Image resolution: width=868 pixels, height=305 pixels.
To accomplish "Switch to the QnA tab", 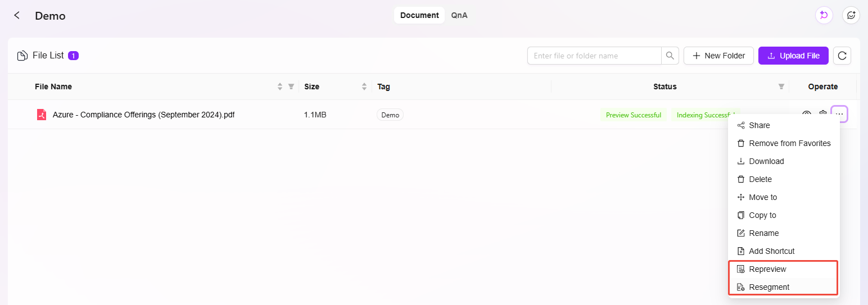I will tap(459, 15).
